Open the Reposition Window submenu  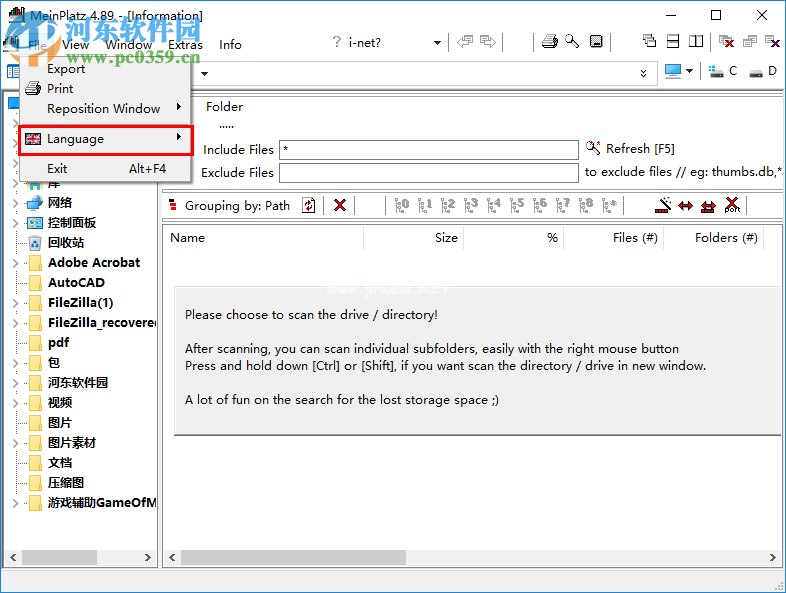pyautogui.click(x=104, y=109)
